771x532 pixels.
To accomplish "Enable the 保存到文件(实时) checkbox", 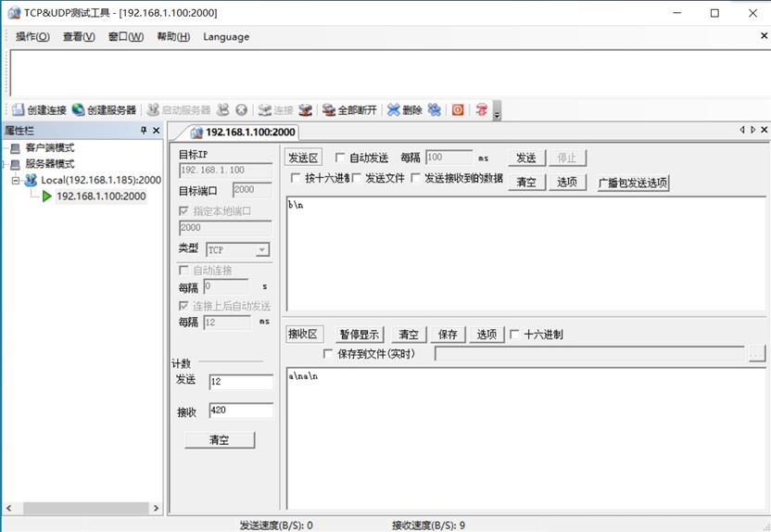I will click(327, 353).
